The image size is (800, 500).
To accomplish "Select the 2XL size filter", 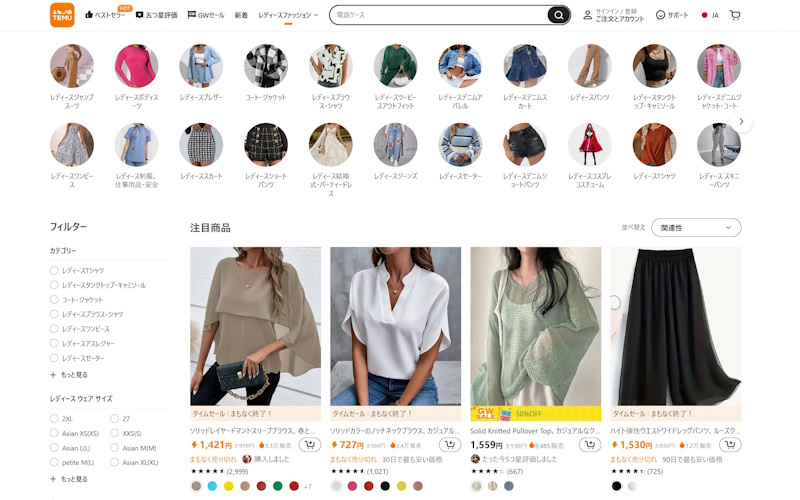I will pyautogui.click(x=54, y=418).
